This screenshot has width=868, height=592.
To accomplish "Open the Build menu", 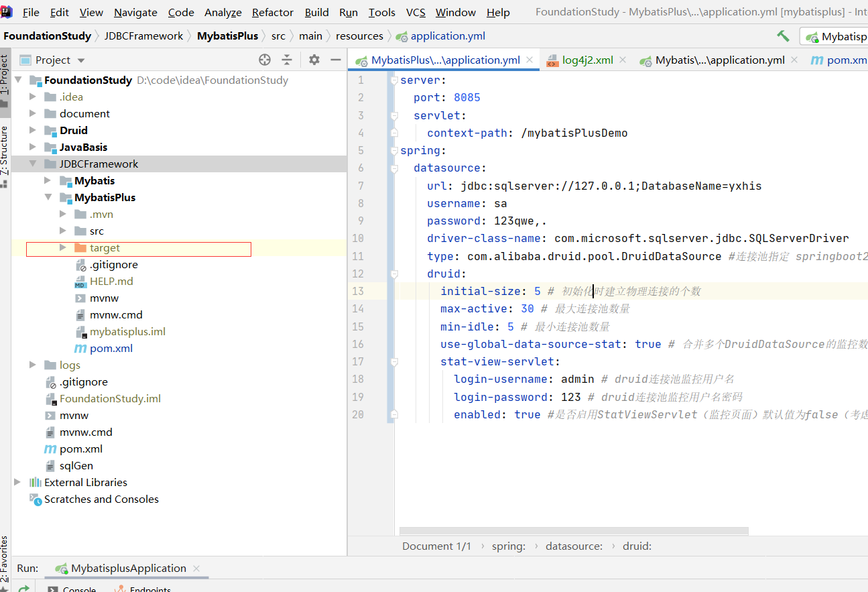I will pyautogui.click(x=316, y=12).
